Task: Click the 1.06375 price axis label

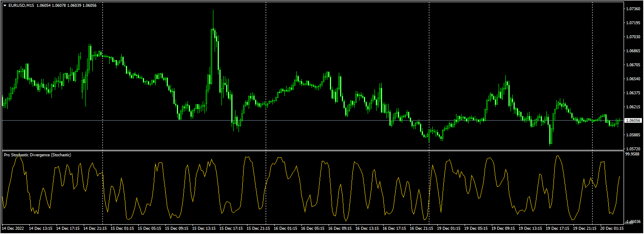Action: click(x=633, y=93)
